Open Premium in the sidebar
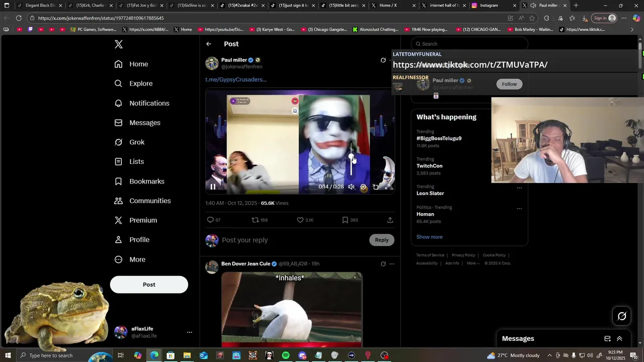This screenshot has width=644, height=362. [x=136, y=220]
